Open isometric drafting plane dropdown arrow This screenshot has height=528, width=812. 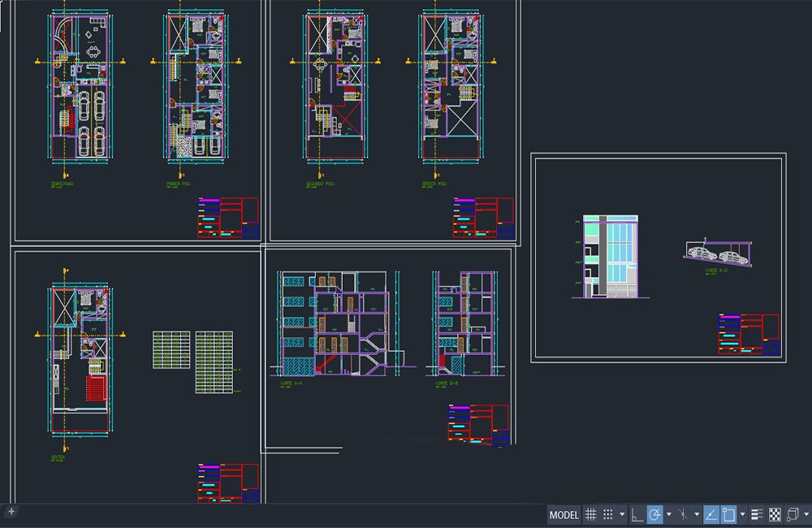coord(697,514)
